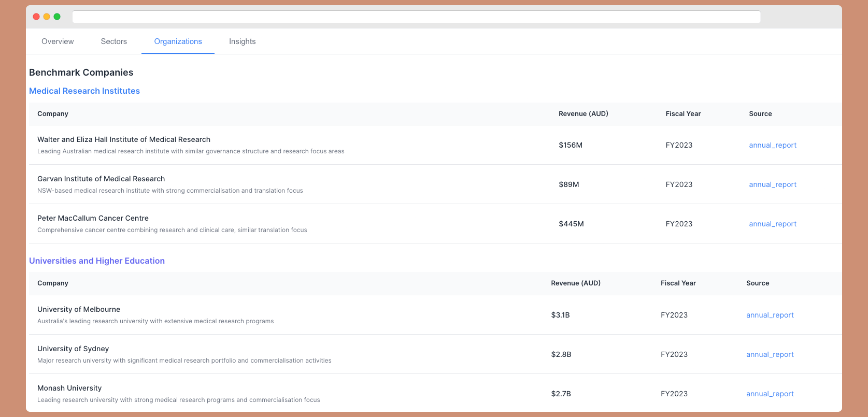Viewport: 868px width, 417px height.
Task: Open Monash University's annual_report link
Action: [770, 394]
